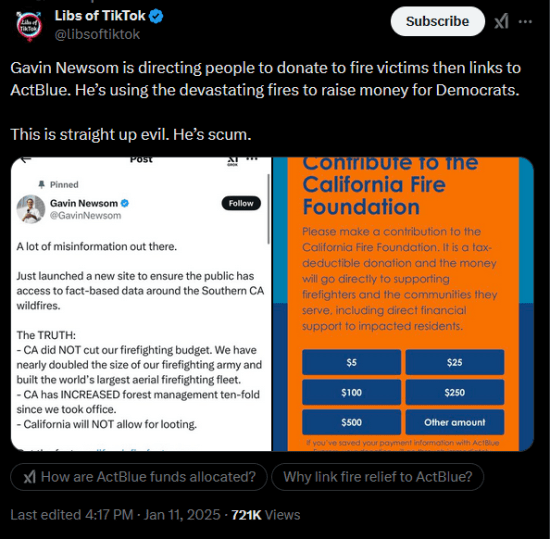Click 'Why link fire relief to ActBlue?' suggestion

[377, 477]
